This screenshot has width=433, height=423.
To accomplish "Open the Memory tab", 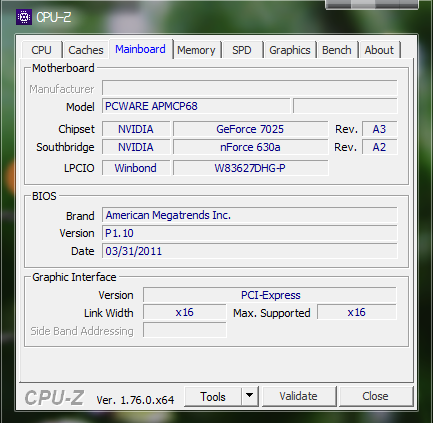I will pos(196,50).
